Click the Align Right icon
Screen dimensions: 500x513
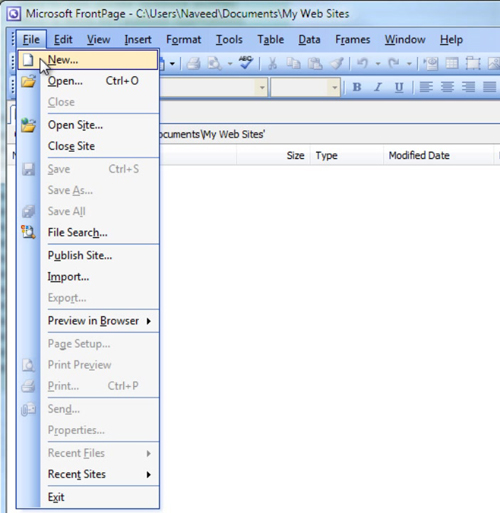coord(468,87)
